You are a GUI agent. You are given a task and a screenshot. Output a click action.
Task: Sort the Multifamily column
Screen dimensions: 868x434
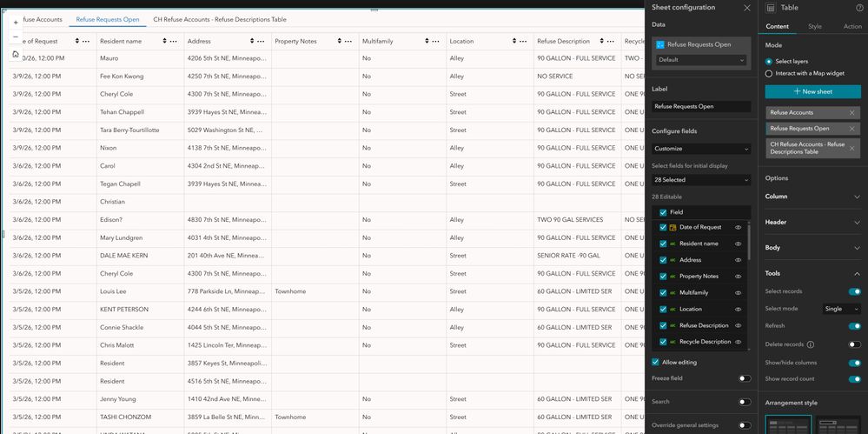coord(427,41)
